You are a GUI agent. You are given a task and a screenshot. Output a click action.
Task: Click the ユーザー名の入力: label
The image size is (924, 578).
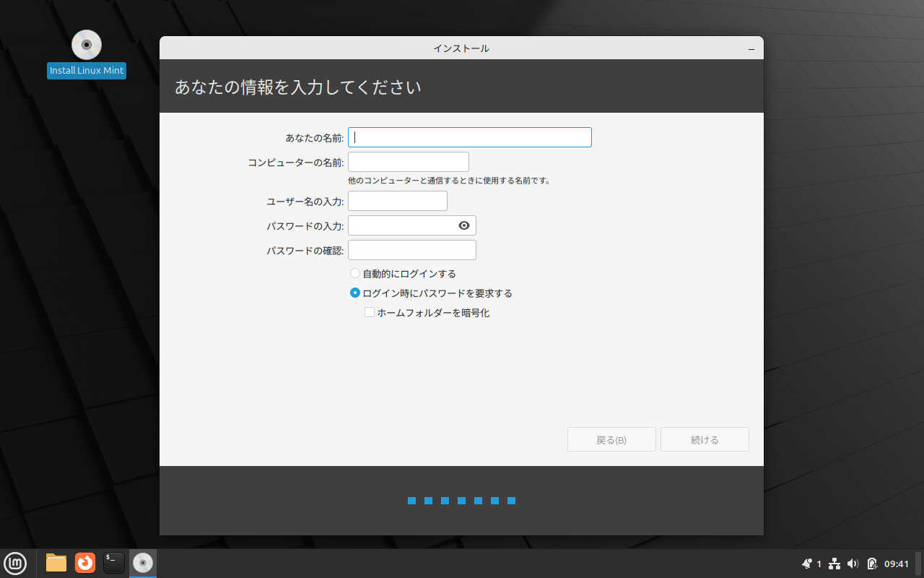pos(305,201)
